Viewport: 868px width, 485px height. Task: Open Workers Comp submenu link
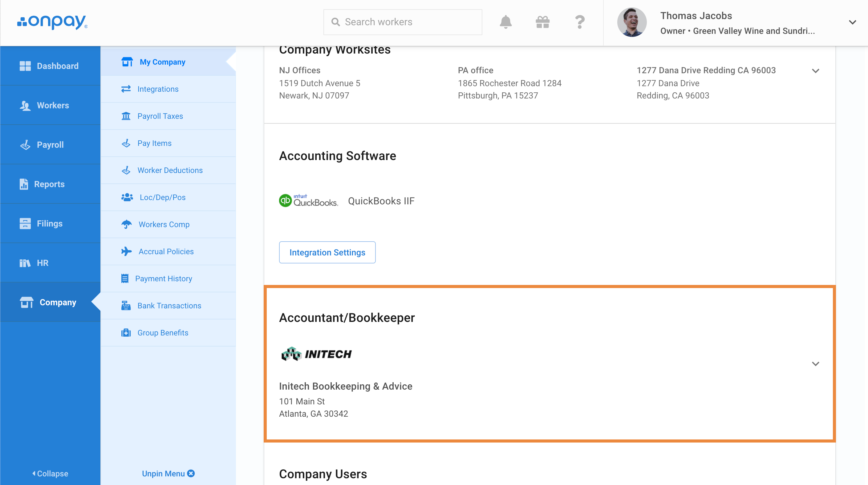pos(168,224)
